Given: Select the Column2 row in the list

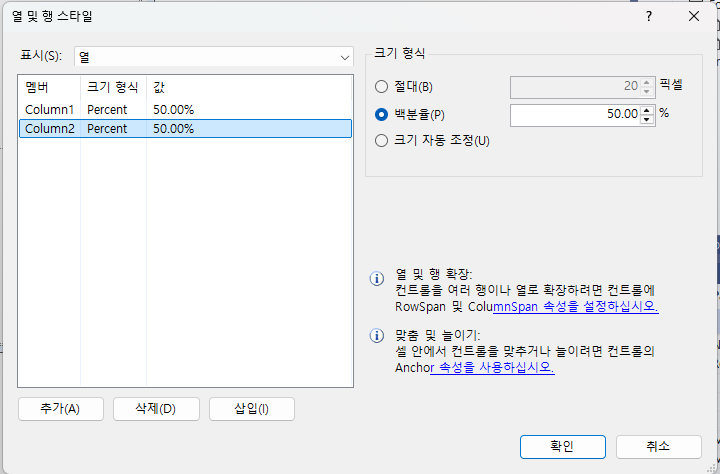Looking at the screenshot, I should (186, 129).
